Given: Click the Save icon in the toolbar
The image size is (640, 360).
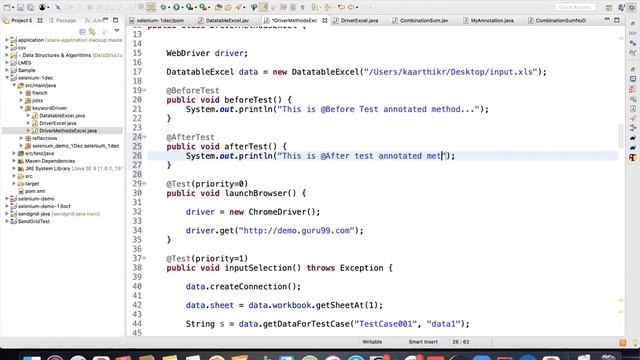Looking at the screenshot, I should click(20, 7).
